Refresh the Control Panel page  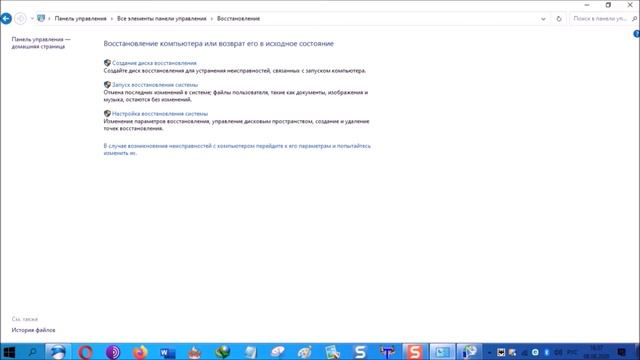(559, 19)
